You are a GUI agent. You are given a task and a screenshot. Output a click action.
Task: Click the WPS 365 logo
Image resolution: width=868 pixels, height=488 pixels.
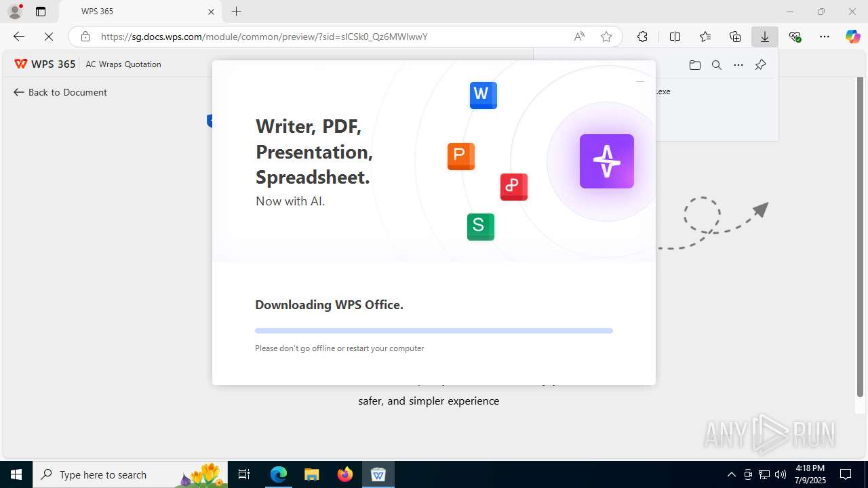pyautogui.click(x=45, y=64)
